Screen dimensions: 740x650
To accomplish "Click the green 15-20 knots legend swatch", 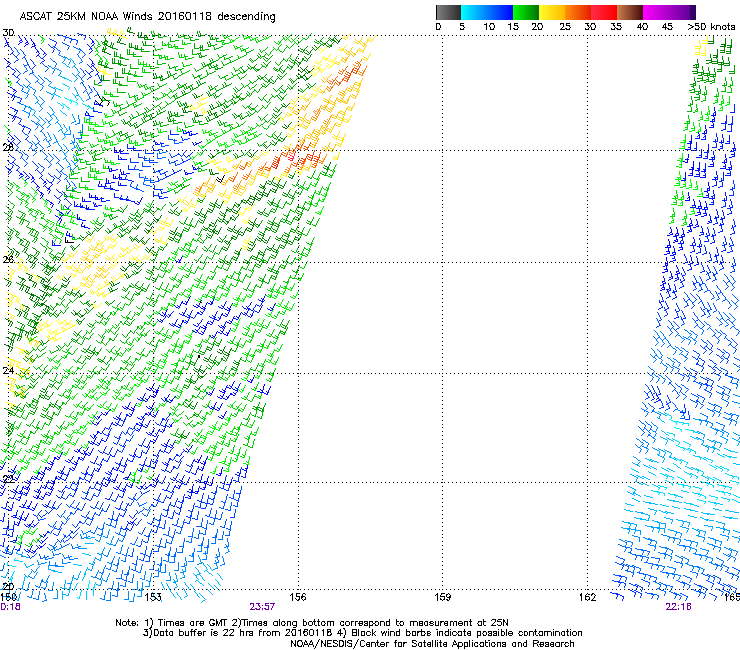I will pyautogui.click(x=526, y=12).
